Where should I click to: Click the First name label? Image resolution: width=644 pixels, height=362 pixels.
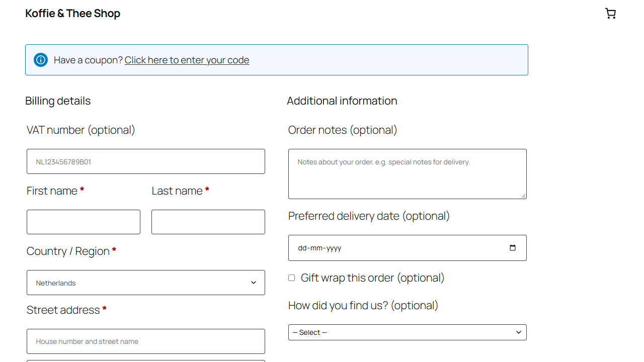point(55,191)
